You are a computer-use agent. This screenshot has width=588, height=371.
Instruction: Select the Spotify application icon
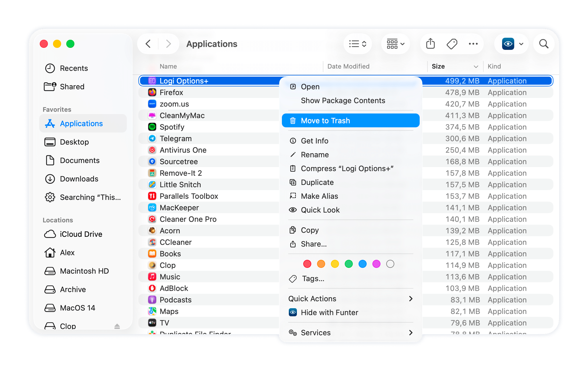pyautogui.click(x=152, y=127)
